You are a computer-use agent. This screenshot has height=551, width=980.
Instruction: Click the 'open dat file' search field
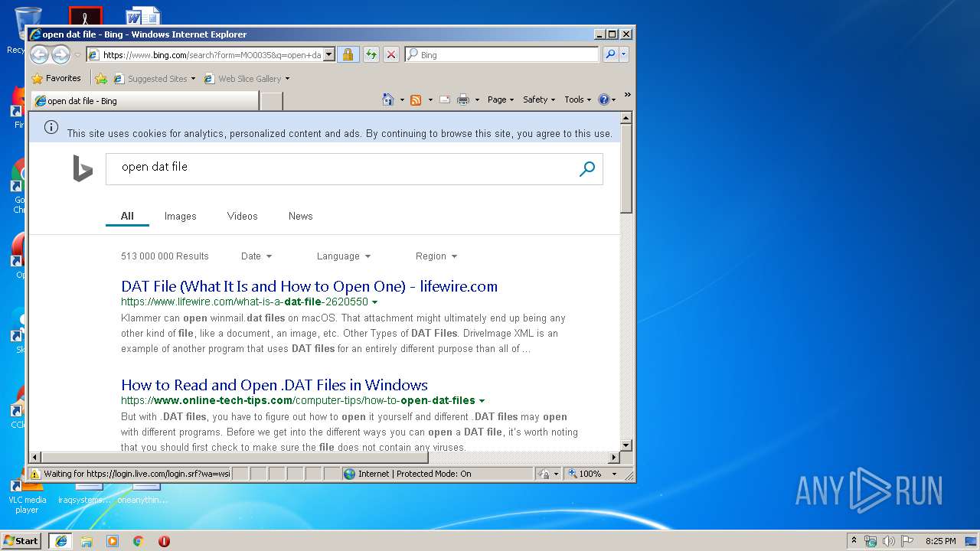(x=339, y=168)
